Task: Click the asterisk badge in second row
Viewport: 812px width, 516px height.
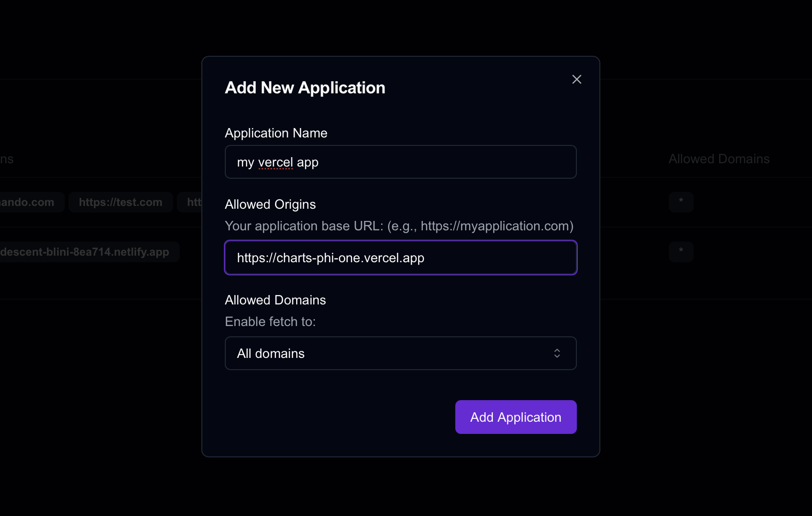Action: [681, 252]
